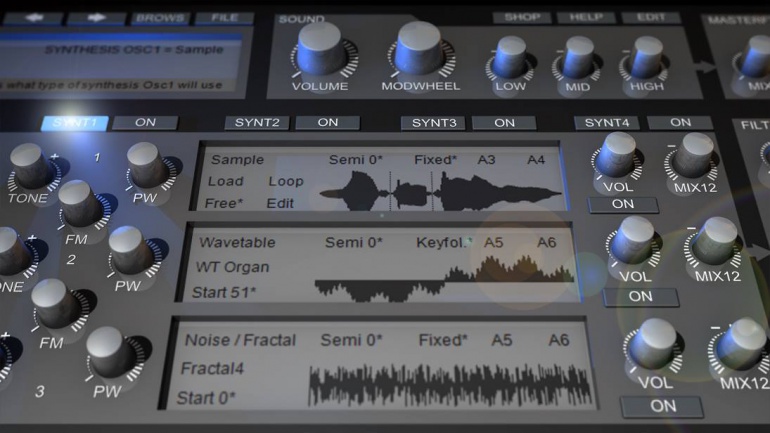Screen dimensions: 770x433
Task: Open the Sample synthesis type selector
Action: click(238, 160)
